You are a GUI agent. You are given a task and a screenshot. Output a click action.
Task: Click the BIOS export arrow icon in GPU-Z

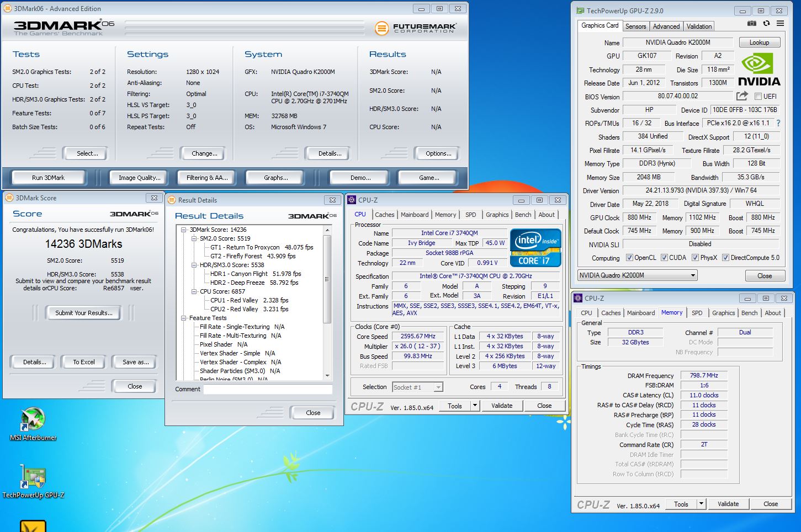[742, 96]
